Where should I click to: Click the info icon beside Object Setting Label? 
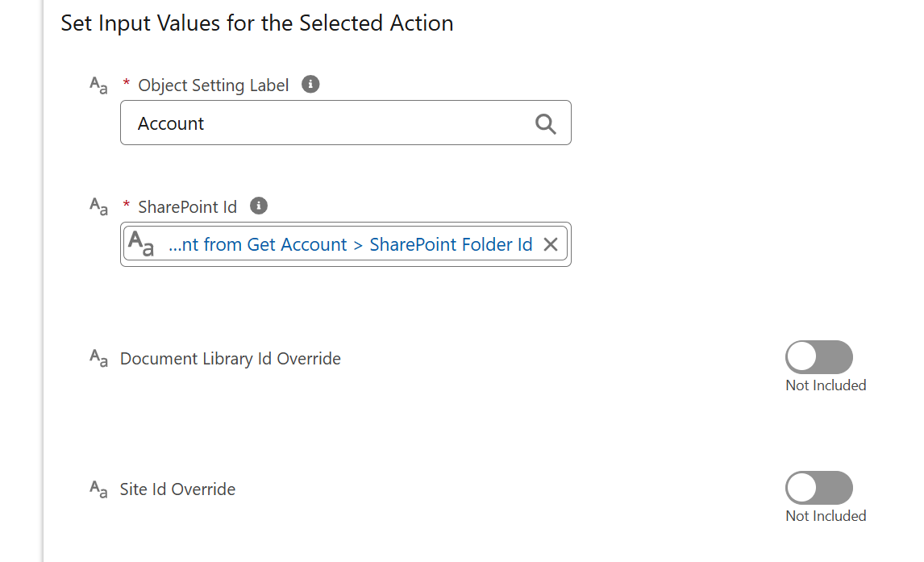tap(310, 84)
